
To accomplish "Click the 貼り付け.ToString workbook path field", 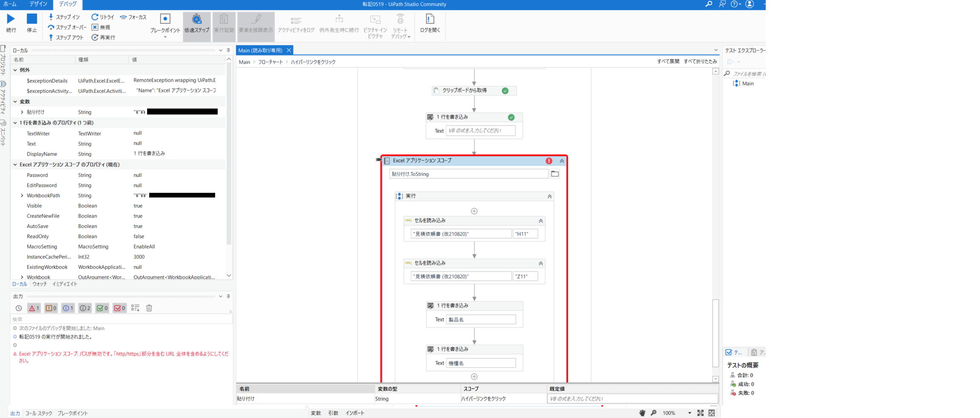I will (x=469, y=174).
